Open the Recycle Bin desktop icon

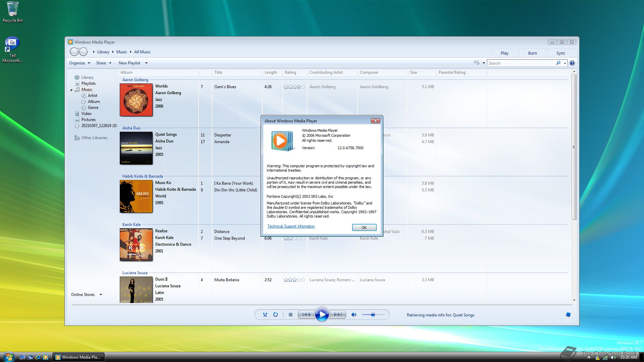point(13,12)
